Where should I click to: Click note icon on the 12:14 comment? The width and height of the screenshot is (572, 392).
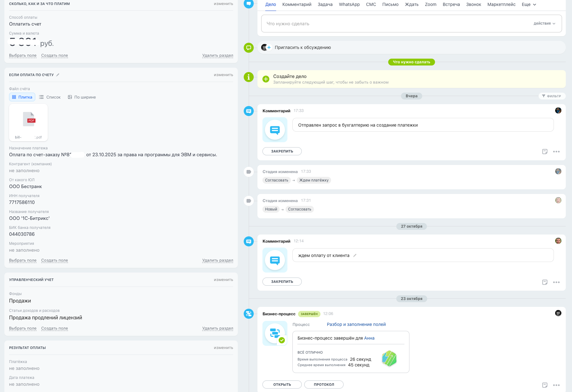(x=545, y=282)
